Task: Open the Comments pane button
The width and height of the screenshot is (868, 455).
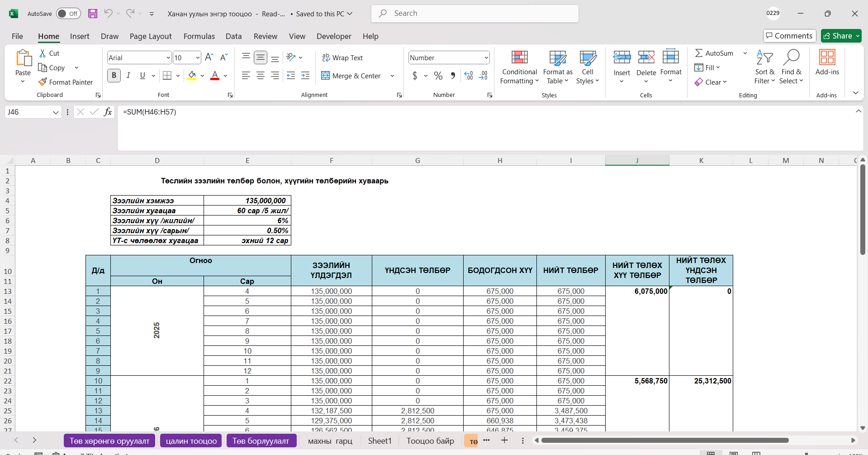Action: point(789,36)
